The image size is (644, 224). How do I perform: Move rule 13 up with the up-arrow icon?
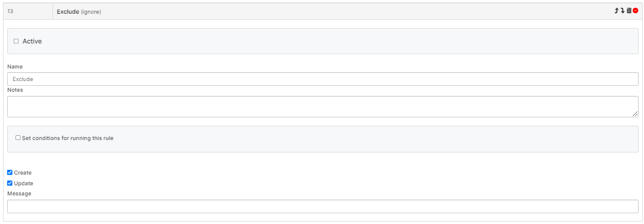coord(616,11)
